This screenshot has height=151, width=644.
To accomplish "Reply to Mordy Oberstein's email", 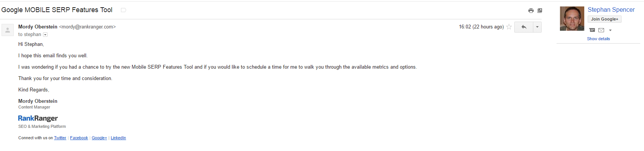I will (x=524, y=27).
